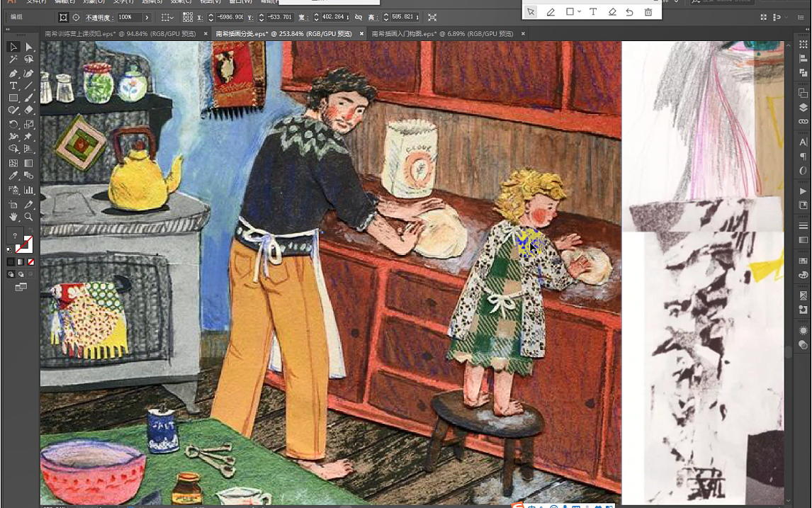Select the Rectangle tool in left toolbar
Screen dimensions: 812x508
(x=13, y=98)
